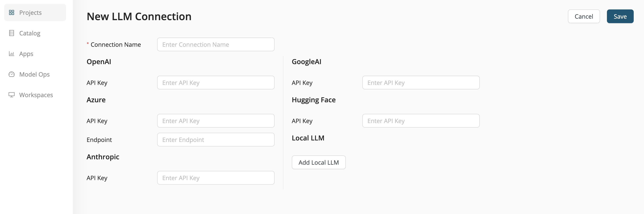Click the Add Local LLM button

(x=319, y=163)
